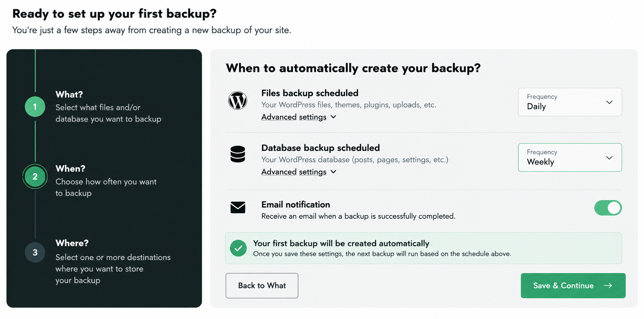
Task: Click the email envelope icon
Action: (x=237, y=207)
